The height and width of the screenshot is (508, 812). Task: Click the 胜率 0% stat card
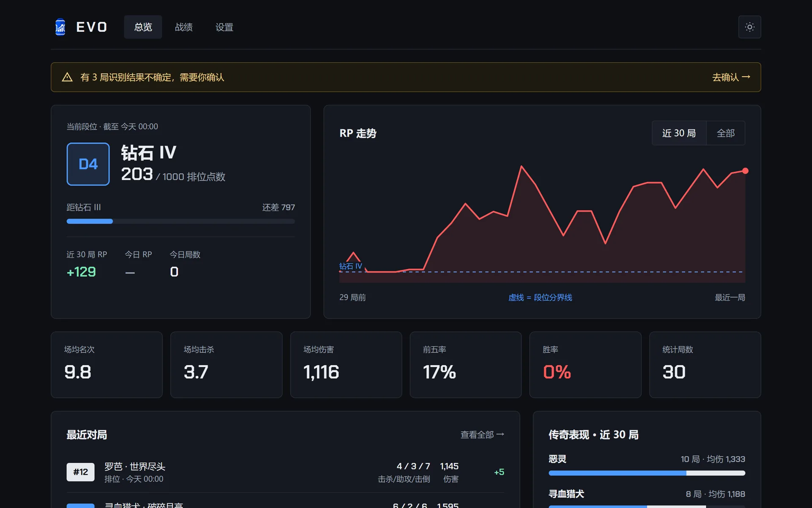(585, 365)
